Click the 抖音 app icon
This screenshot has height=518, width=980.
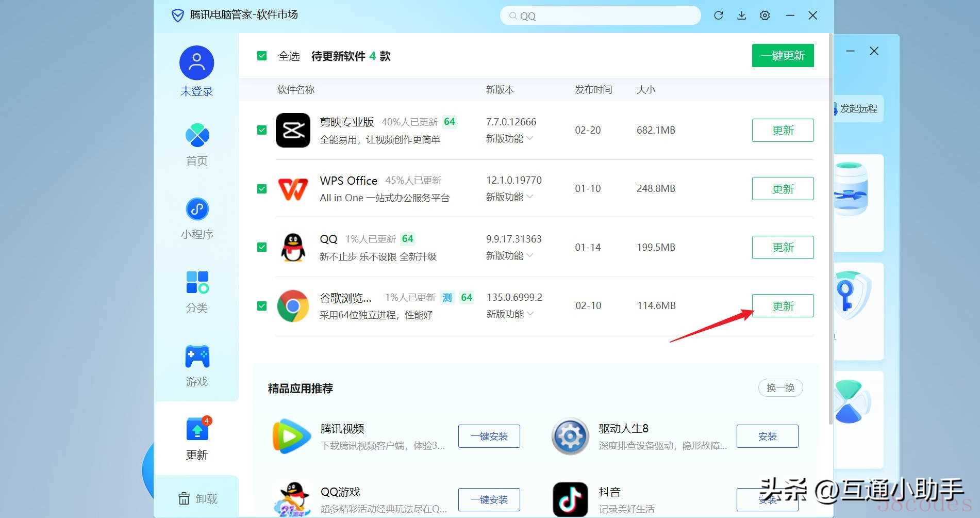click(x=570, y=499)
